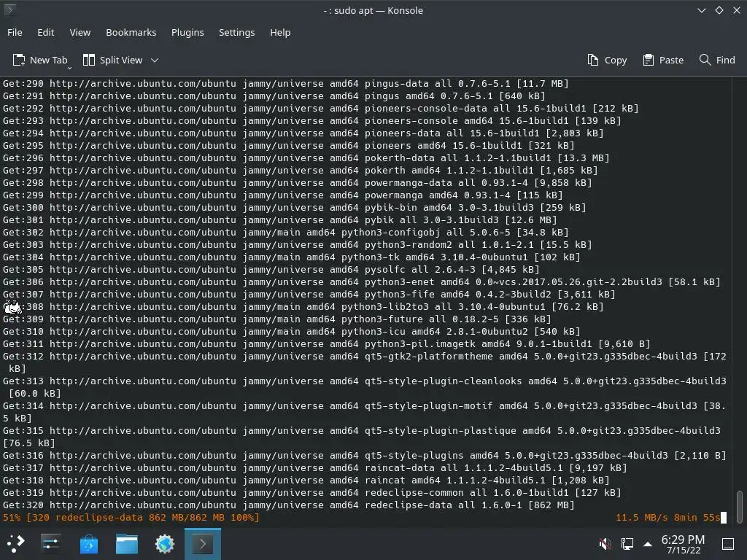This screenshot has width=747, height=560.
Task: Click the title bar down-chevron minimize icon
Action: 702,10
